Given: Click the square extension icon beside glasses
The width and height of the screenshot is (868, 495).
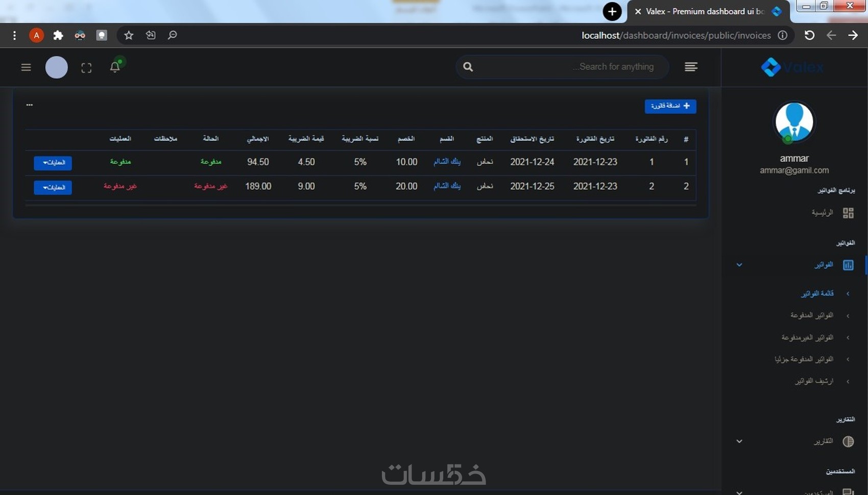Looking at the screenshot, I should click(x=102, y=35).
